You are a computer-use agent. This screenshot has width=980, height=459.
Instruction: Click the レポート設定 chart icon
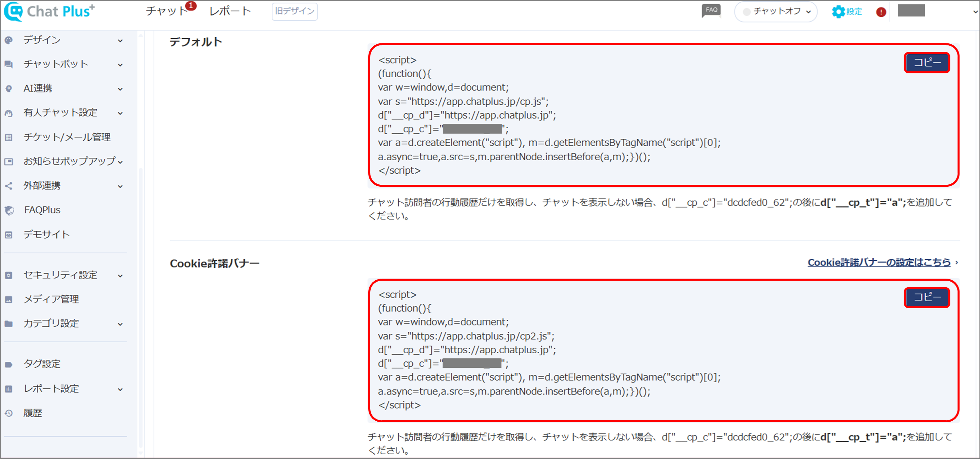click(x=9, y=389)
